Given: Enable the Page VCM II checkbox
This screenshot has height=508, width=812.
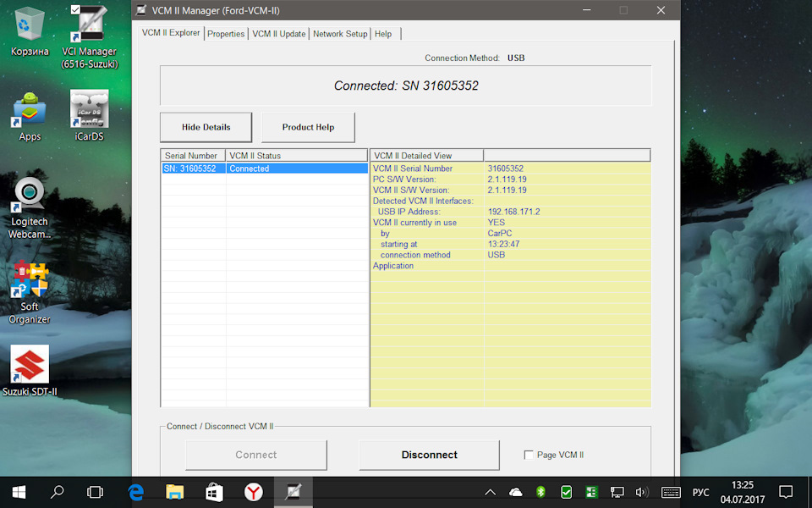Looking at the screenshot, I should click(529, 455).
